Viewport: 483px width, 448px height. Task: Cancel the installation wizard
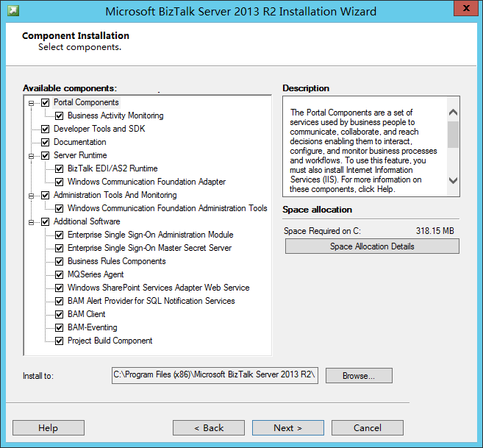click(x=368, y=428)
